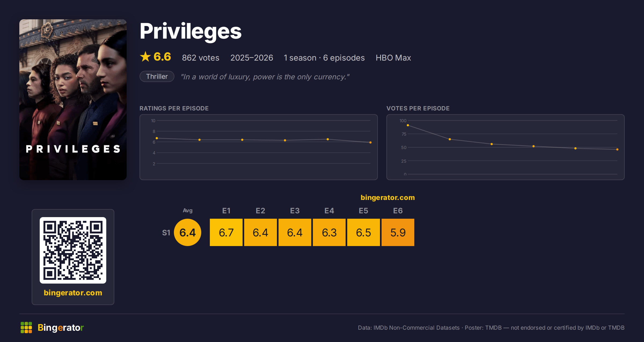644x342 pixels.
Task: Select the E1 rating tile 6.7
Action: click(x=226, y=232)
